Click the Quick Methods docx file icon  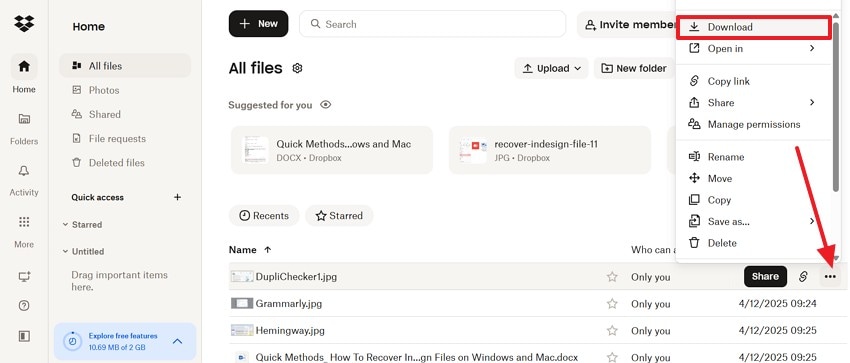(x=242, y=357)
